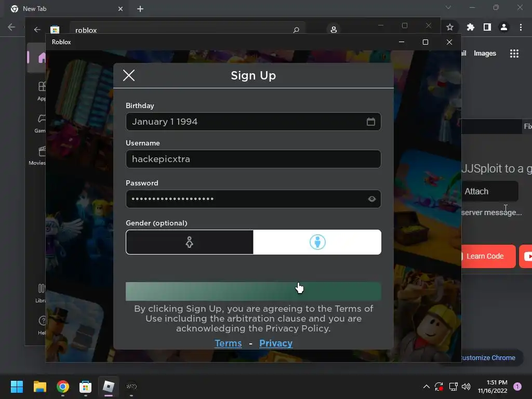The width and height of the screenshot is (532, 399).
Task: Open Apps section in Microsoft Store sidebar
Action: coord(42,91)
